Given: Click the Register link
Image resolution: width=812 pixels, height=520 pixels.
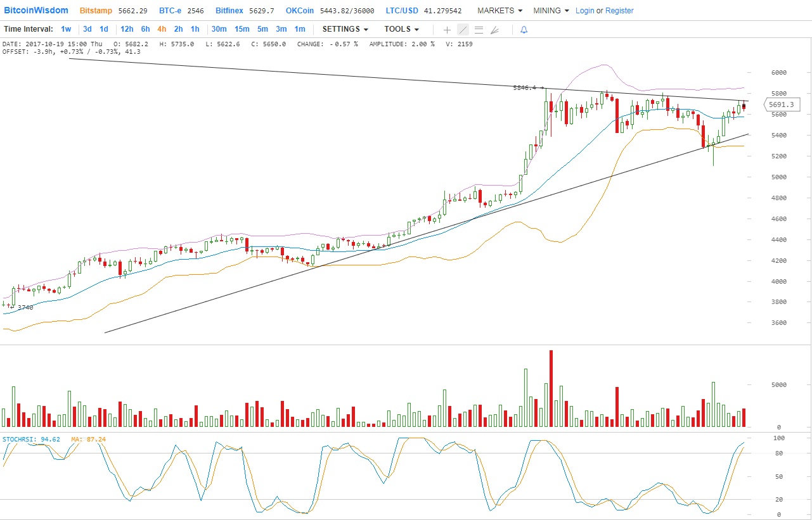Looking at the screenshot, I should (619, 11).
